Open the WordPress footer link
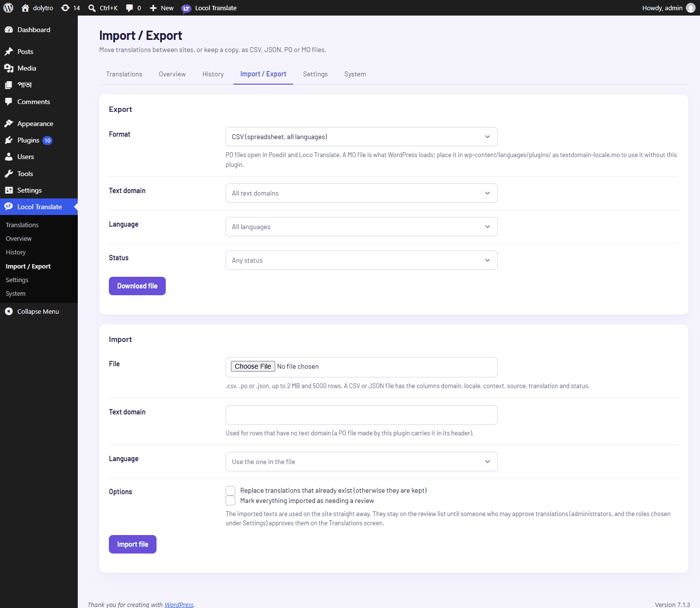700x608 pixels. click(179, 605)
